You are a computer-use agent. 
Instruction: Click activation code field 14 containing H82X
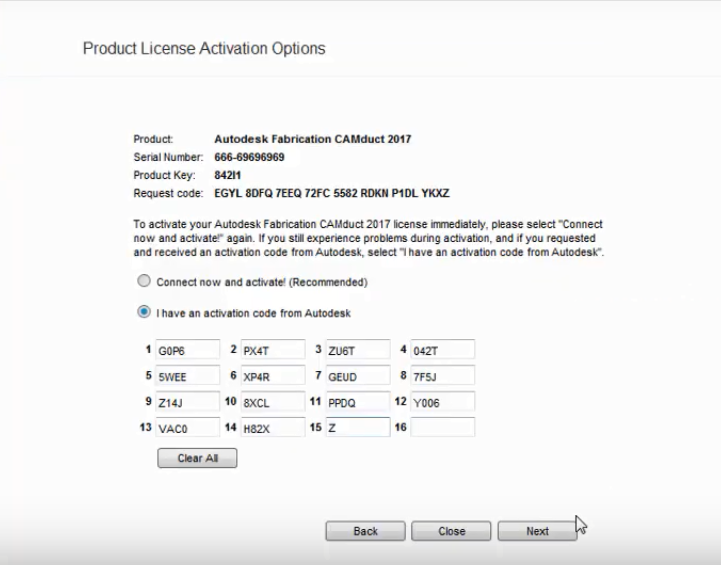pyautogui.click(x=273, y=427)
